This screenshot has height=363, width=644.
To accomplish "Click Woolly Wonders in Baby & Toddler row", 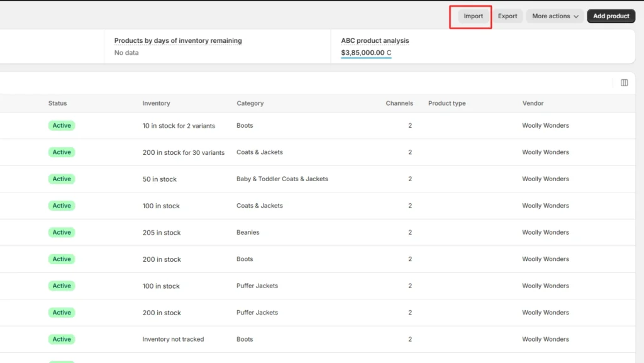I will coord(545,179).
